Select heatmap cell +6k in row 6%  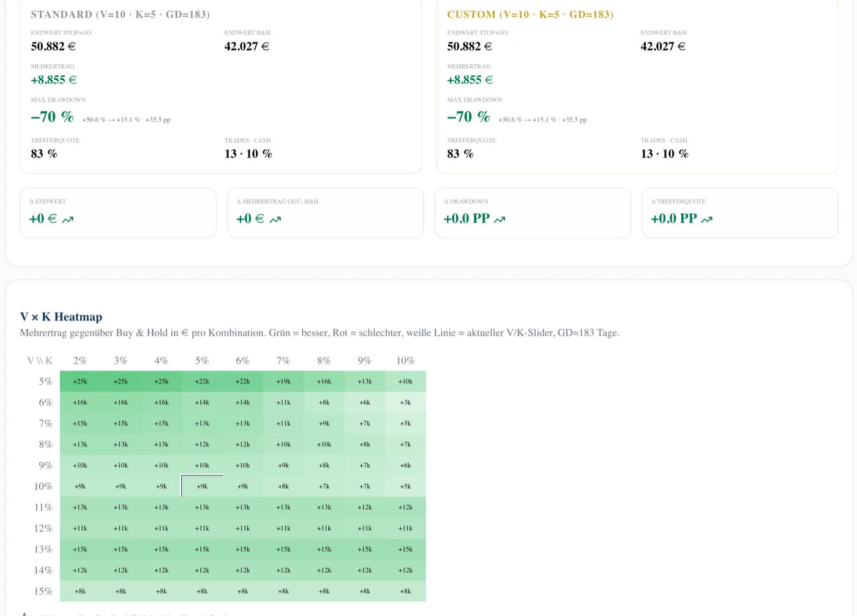click(365, 402)
